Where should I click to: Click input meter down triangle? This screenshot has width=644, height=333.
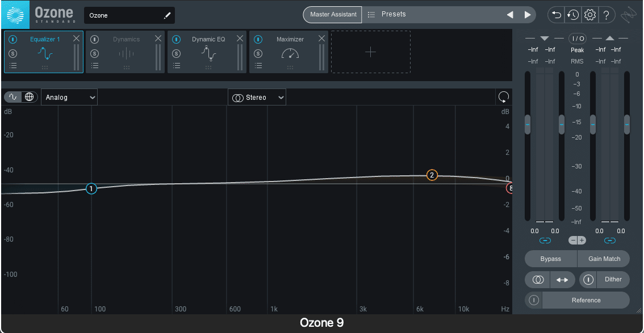545,39
